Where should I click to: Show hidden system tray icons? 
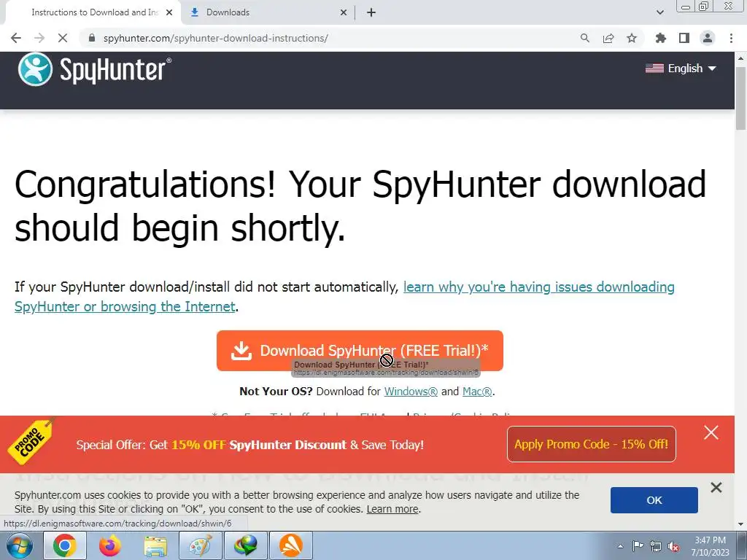[x=620, y=546]
